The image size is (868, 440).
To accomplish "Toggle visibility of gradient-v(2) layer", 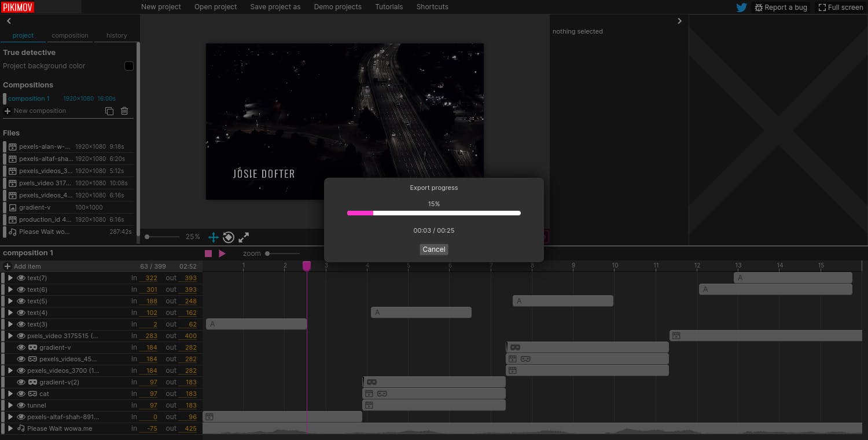I will (x=21, y=382).
